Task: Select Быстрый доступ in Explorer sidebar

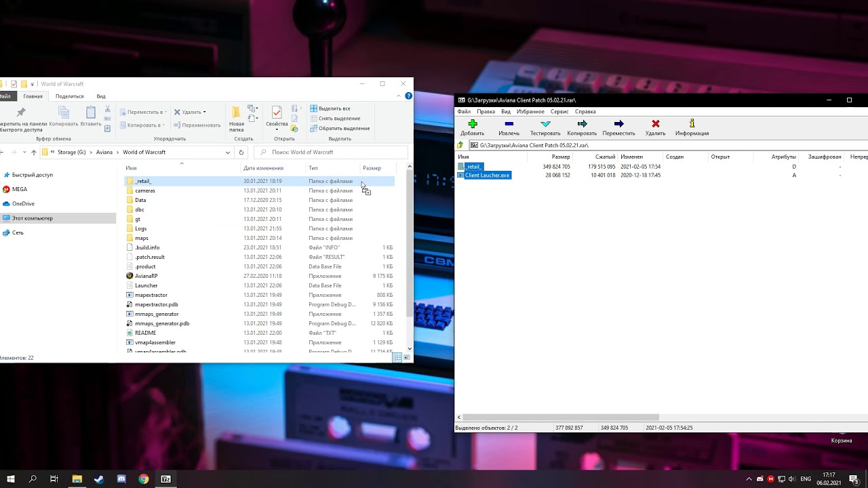Action: [x=28, y=175]
